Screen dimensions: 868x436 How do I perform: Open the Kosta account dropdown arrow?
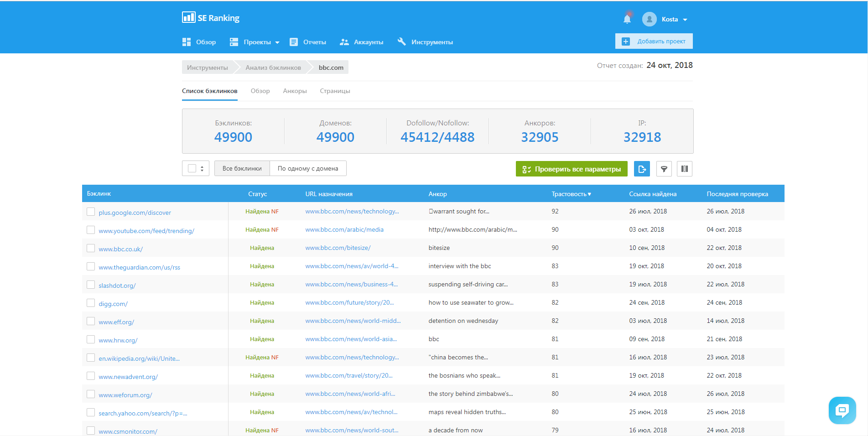click(685, 20)
